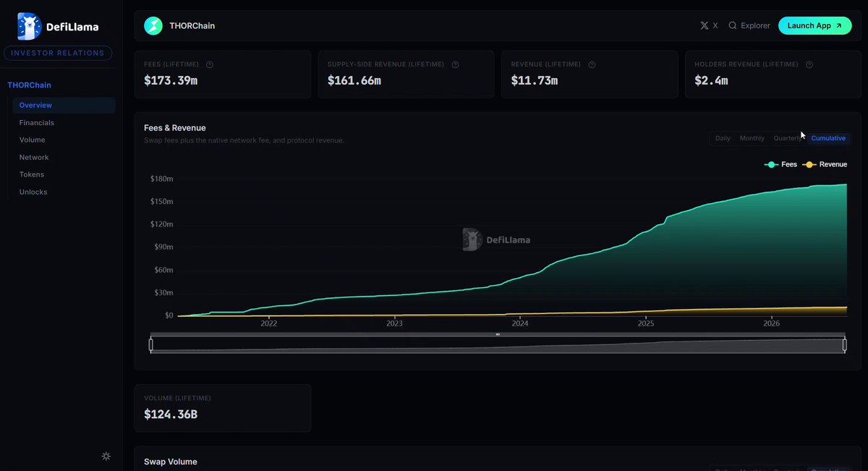Click the top grip of the range slider
This screenshot has height=471, width=868.
[x=498, y=334]
